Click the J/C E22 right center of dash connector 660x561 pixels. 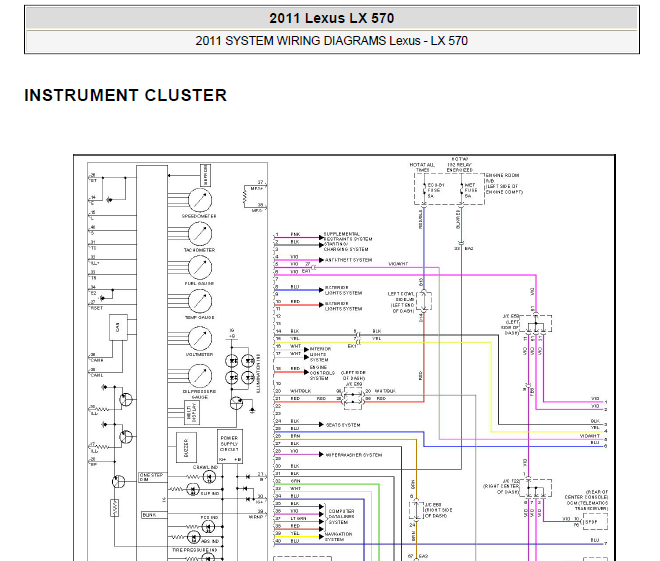536,488
